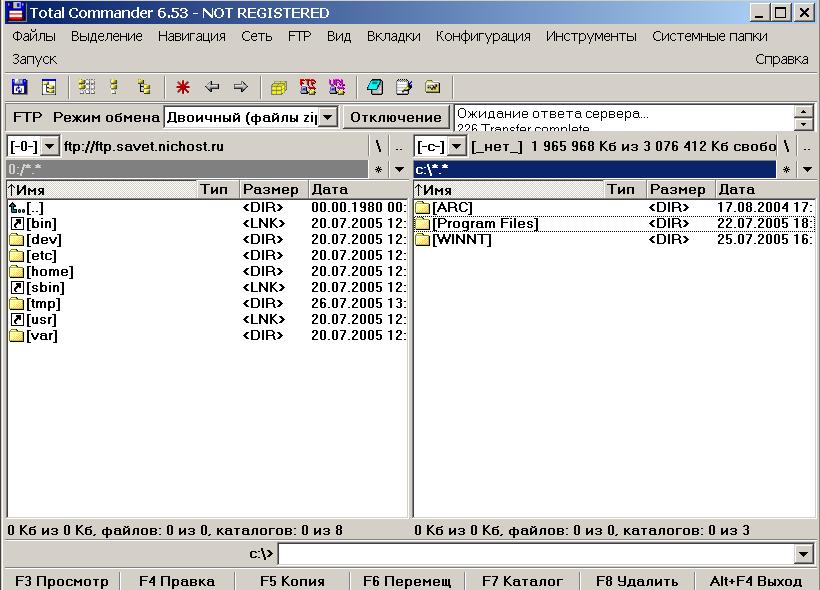The image size is (820, 590).
Task: Click the pack files yellow box icon
Action: (x=279, y=87)
